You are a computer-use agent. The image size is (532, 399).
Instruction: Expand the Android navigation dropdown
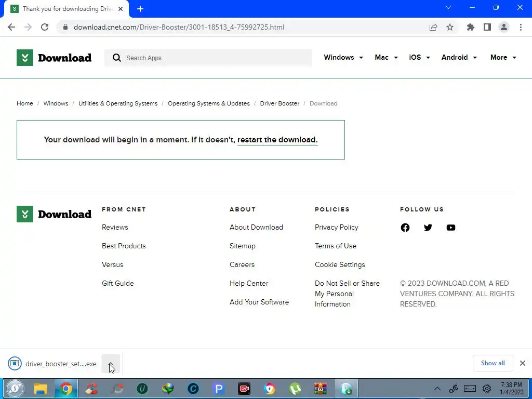459,57
